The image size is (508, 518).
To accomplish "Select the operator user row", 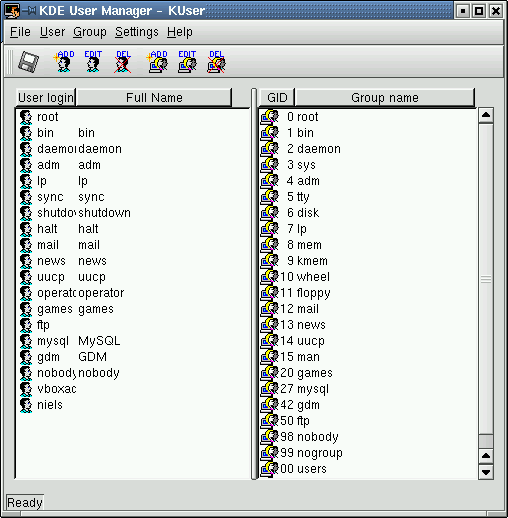I will [x=133, y=293].
